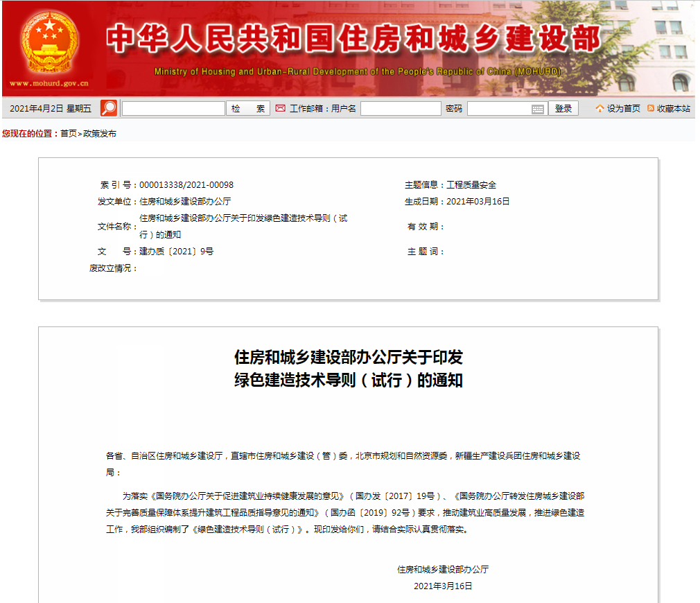Click the www.mohurd.gov.cn site address text
700x603 pixels.
tap(49, 83)
